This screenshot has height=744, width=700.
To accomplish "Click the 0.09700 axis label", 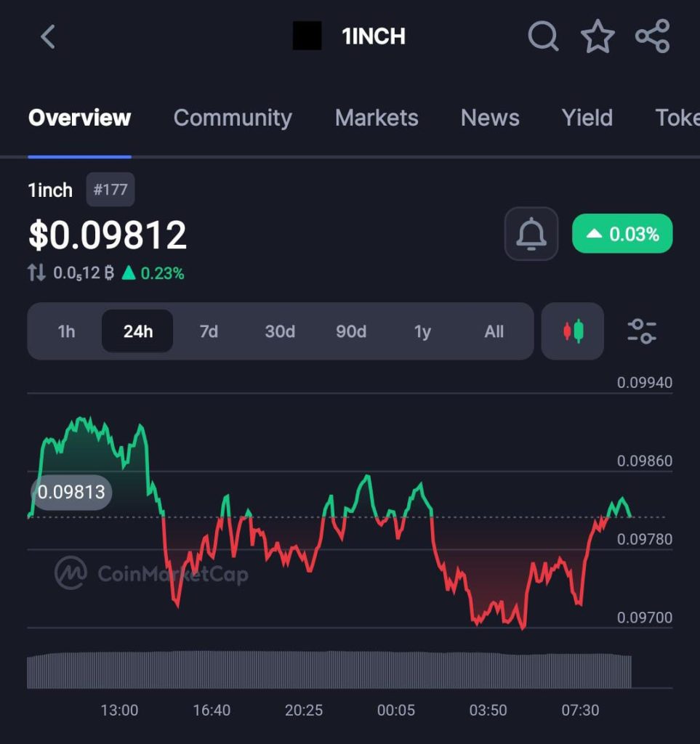I will click(645, 618).
